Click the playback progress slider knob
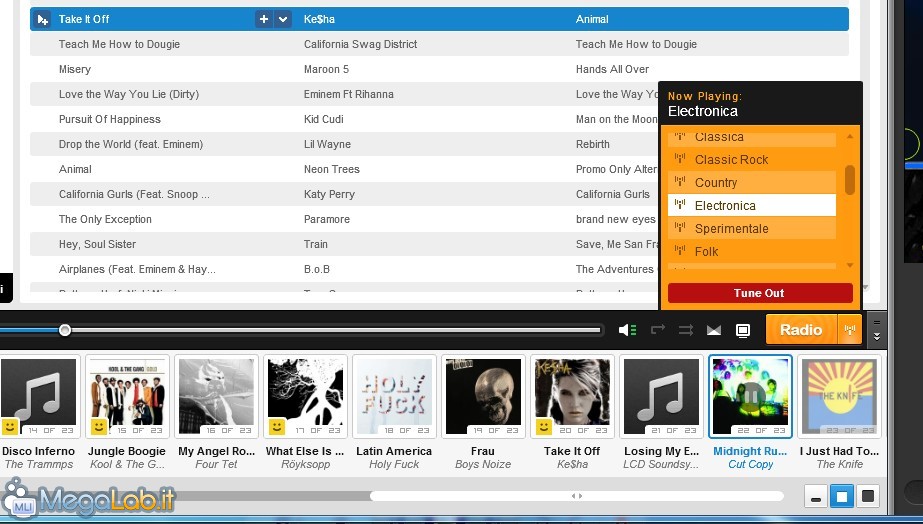Image resolution: width=923 pixels, height=524 pixels. click(x=65, y=330)
